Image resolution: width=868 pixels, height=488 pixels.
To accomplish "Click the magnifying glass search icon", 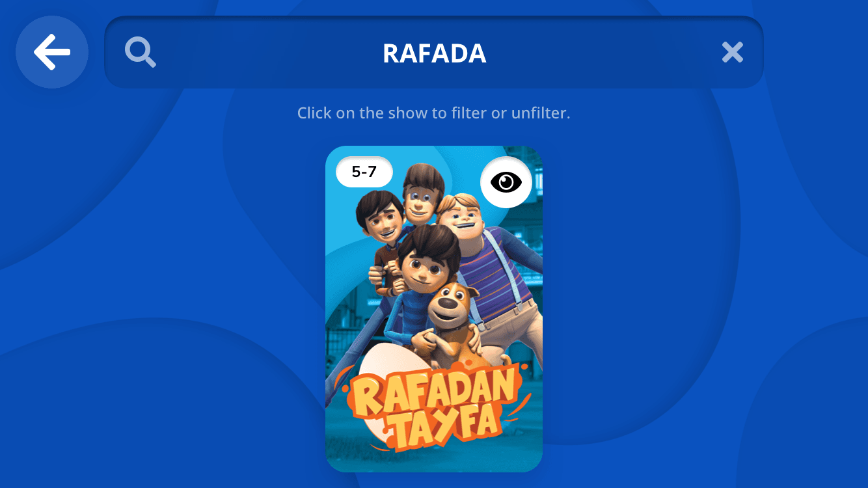I will click(141, 53).
